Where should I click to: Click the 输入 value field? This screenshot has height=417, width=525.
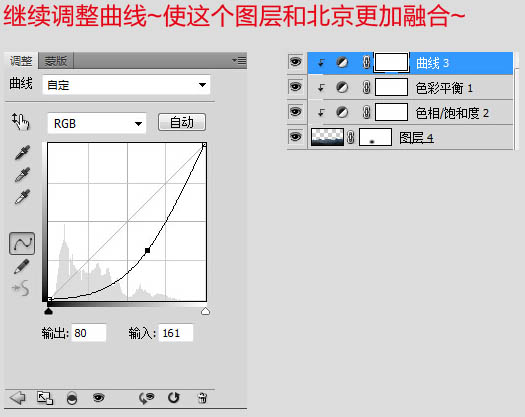[x=176, y=333]
